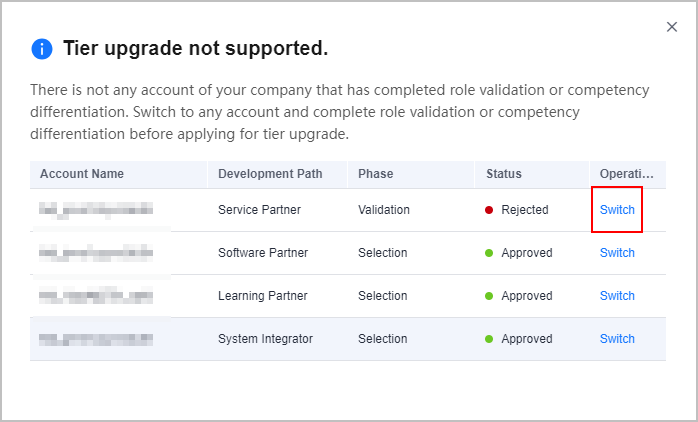Click green Approved dot in Software Partner row
The width and height of the screenshot is (698, 422).
click(489, 253)
